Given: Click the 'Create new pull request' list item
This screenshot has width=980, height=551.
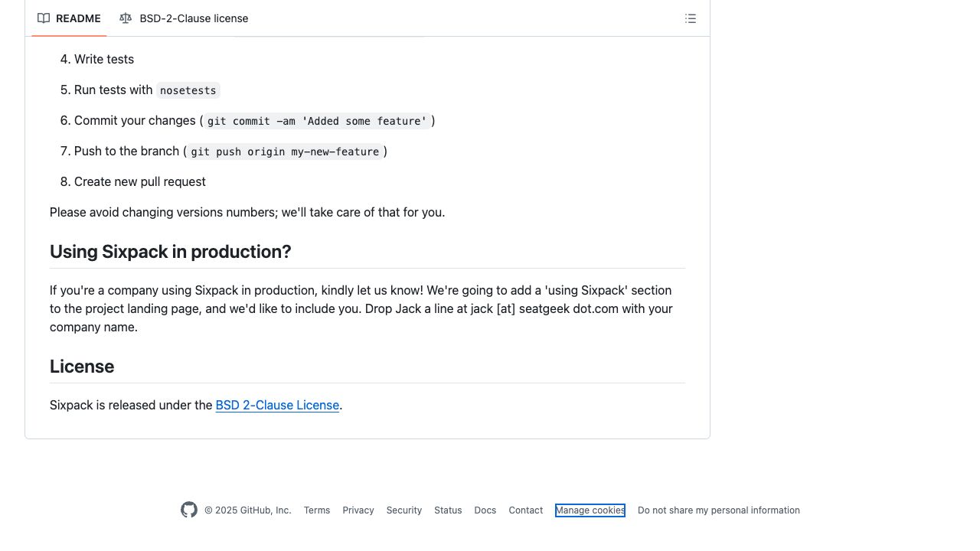Looking at the screenshot, I should pyautogui.click(x=140, y=181).
